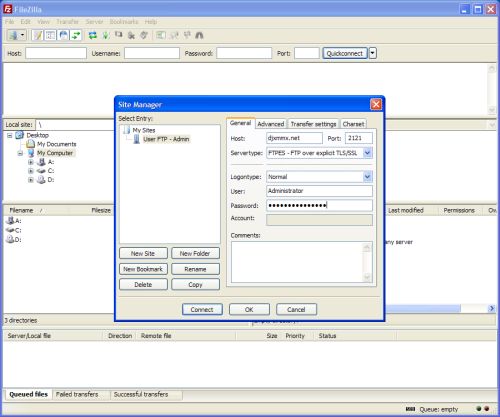Switch to the Failed transfers tab

(x=77, y=394)
